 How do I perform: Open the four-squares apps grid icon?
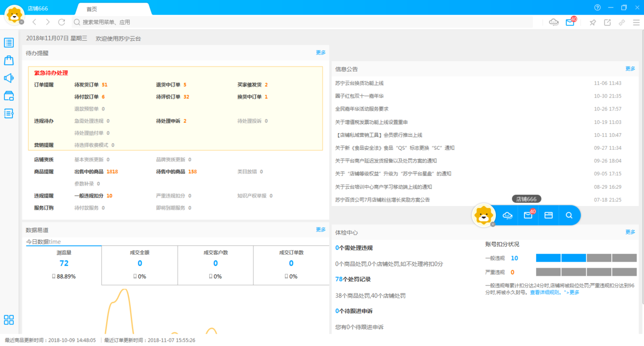point(9,320)
